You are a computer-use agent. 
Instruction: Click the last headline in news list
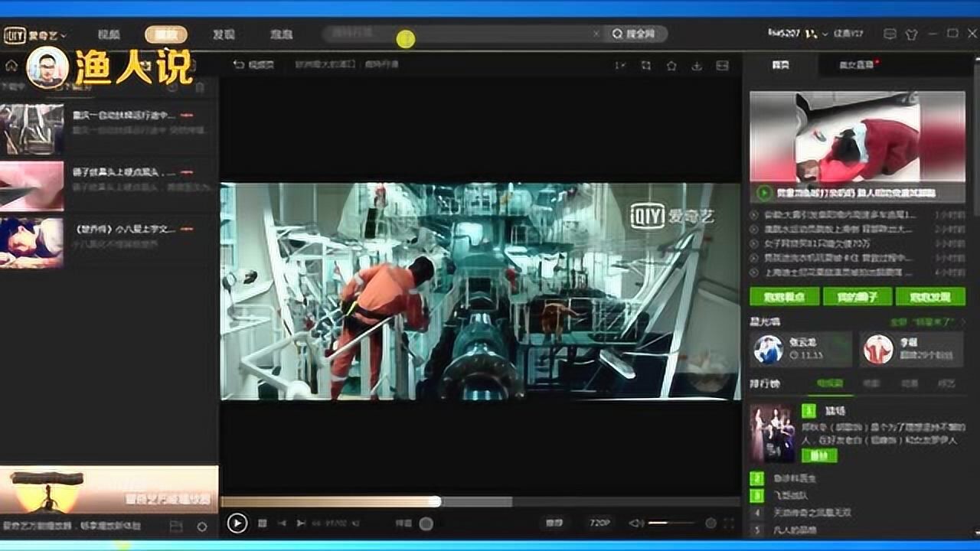tap(838, 272)
